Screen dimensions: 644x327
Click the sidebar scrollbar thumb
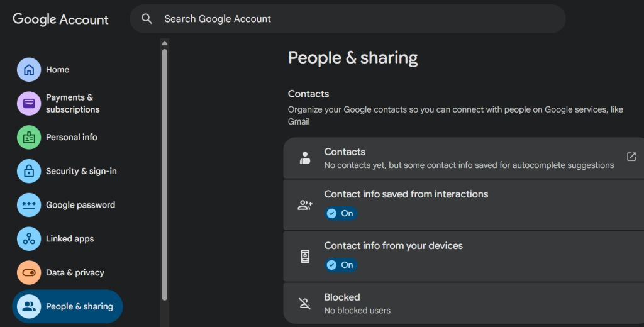[x=165, y=175]
